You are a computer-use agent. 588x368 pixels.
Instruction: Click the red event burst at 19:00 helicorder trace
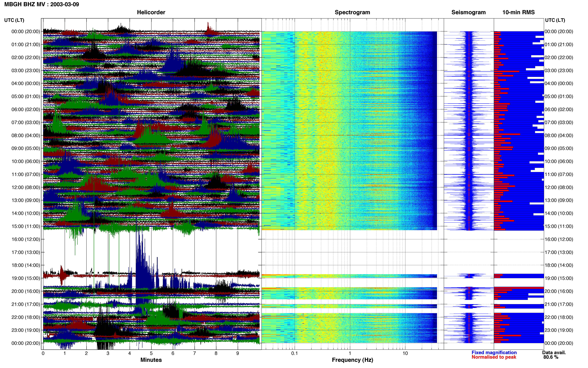62,275
